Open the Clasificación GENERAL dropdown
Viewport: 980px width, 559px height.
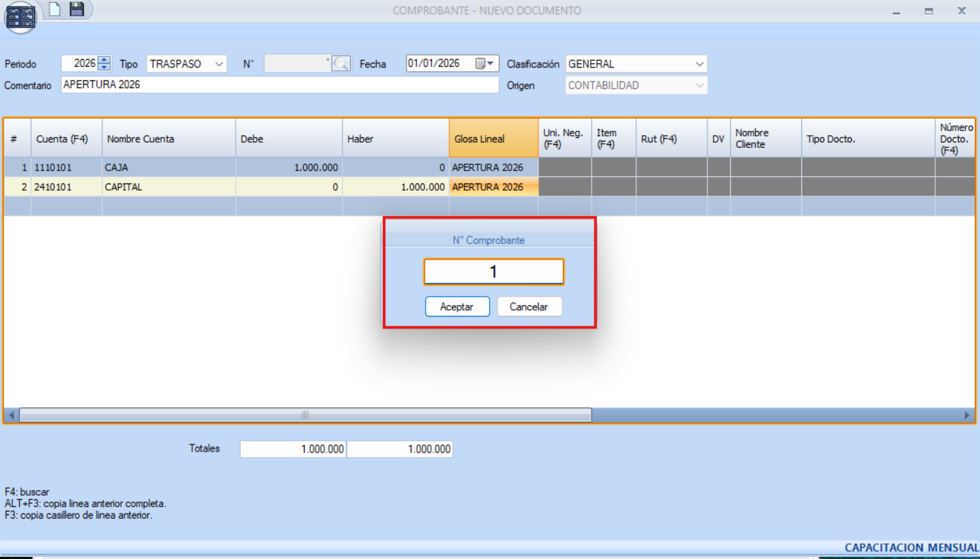(x=699, y=64)
